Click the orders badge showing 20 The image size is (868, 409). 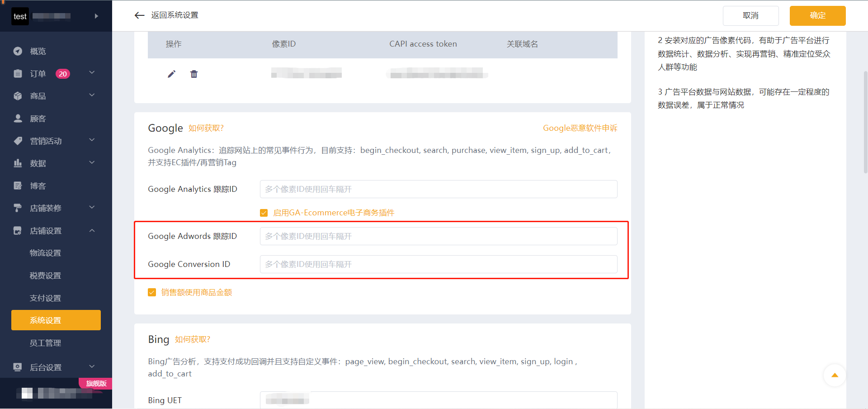pos(63,74)
